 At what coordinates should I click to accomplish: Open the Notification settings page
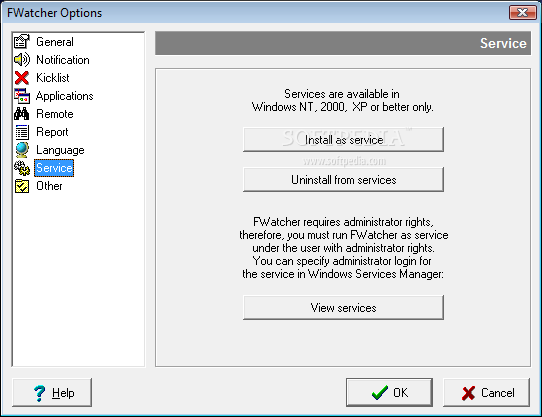63,60
